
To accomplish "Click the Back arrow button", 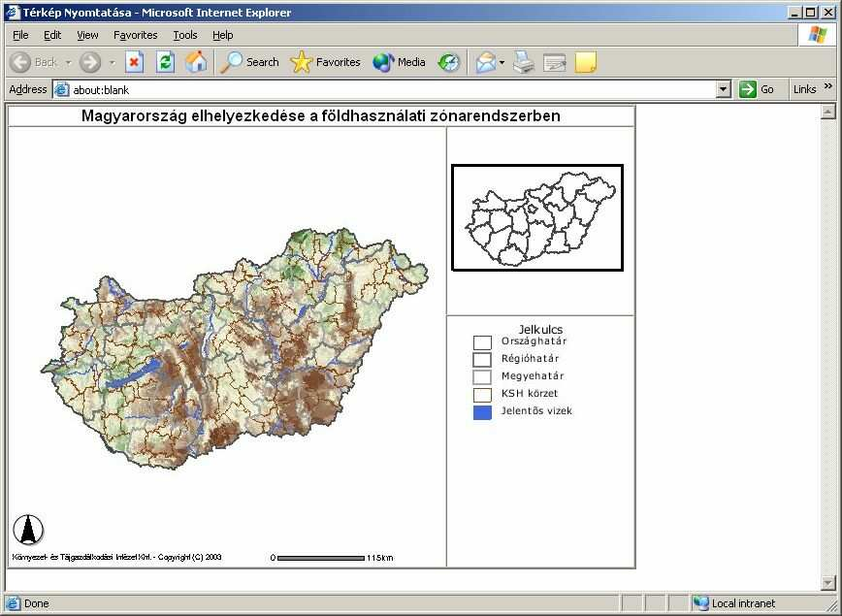I will (20, 62).
